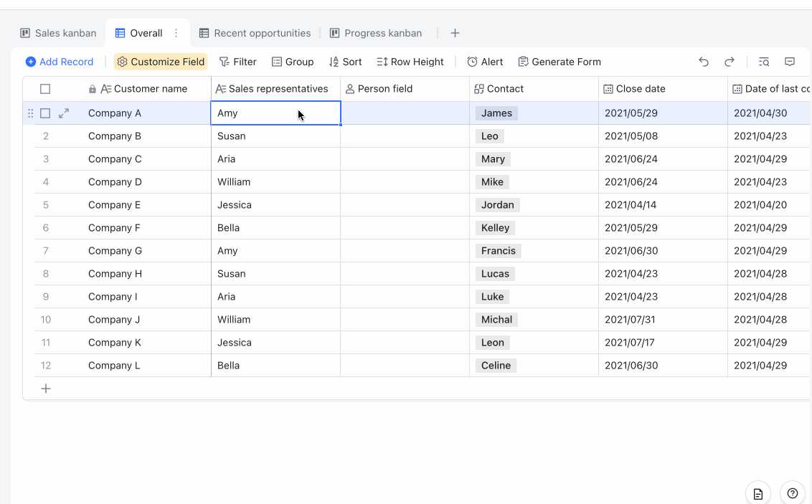This screenshot has width=812, height=504.
Task: Click the redo arrow icon
Action: [x=730, y=62]
